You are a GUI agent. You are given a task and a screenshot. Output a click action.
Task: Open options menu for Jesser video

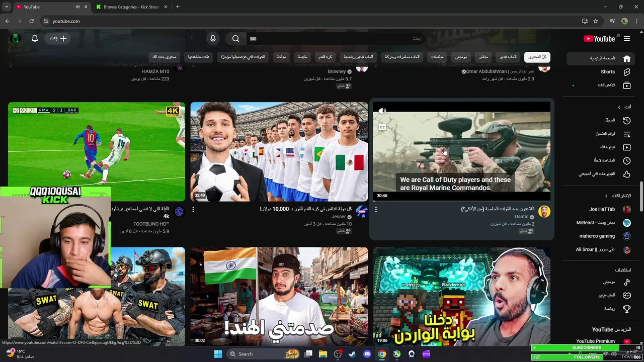(193, 210)
